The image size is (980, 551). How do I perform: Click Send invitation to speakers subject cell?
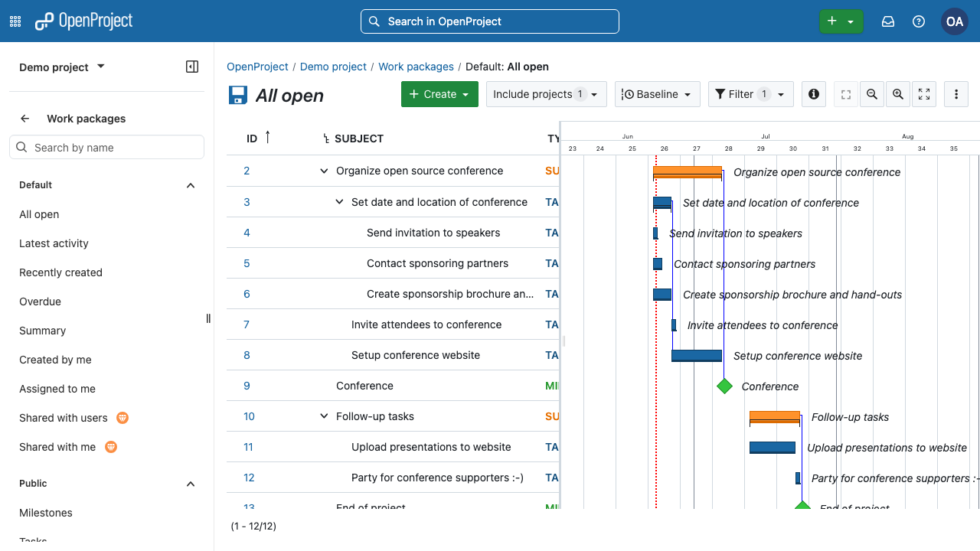pos(433,233)
